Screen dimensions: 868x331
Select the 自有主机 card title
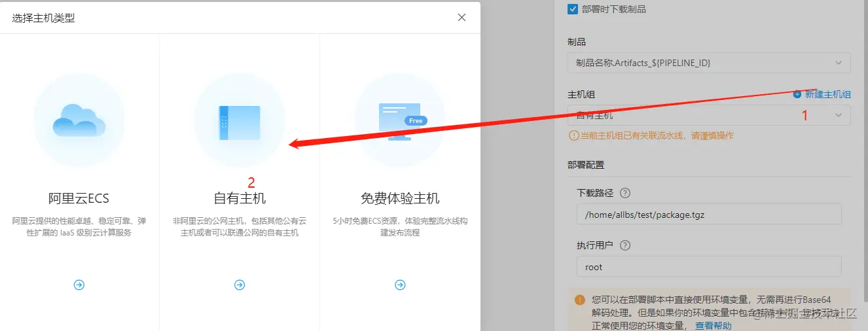click(240, 198)
